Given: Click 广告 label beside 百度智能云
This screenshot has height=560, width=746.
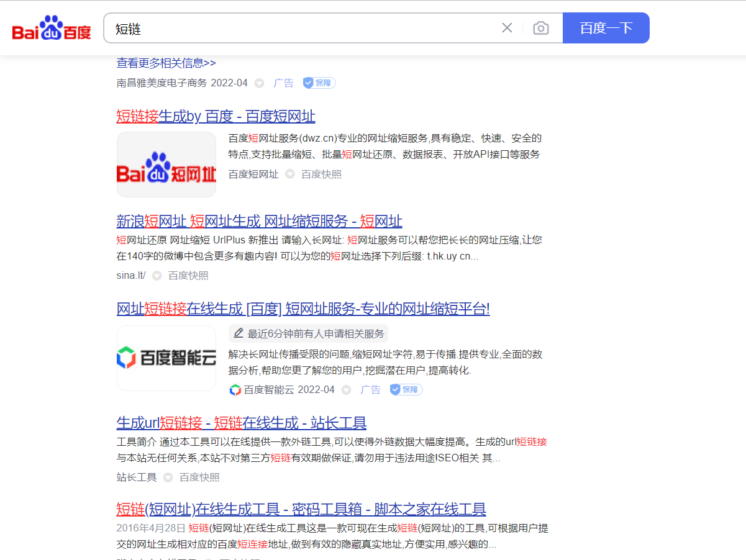Looking at the screenshot, I should tap(371, 389).
